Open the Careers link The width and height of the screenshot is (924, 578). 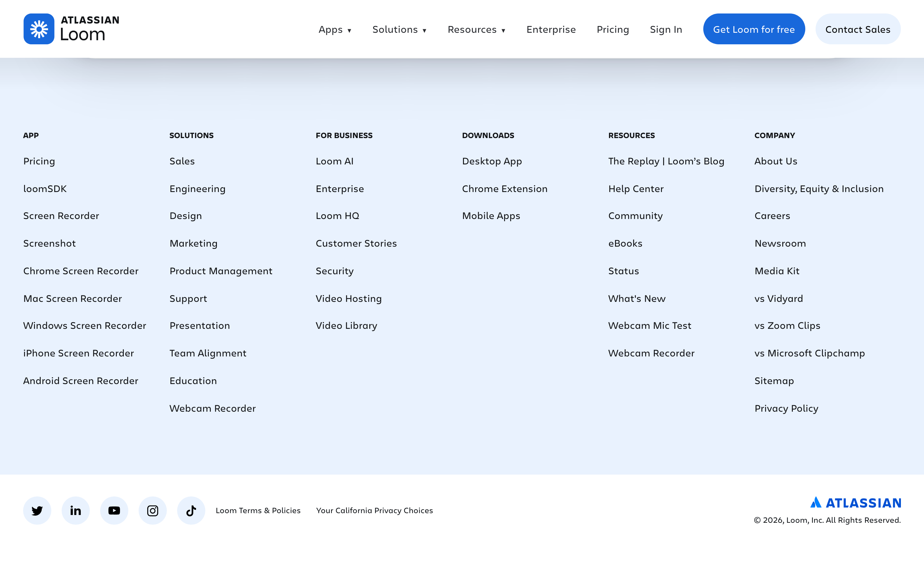773,215
